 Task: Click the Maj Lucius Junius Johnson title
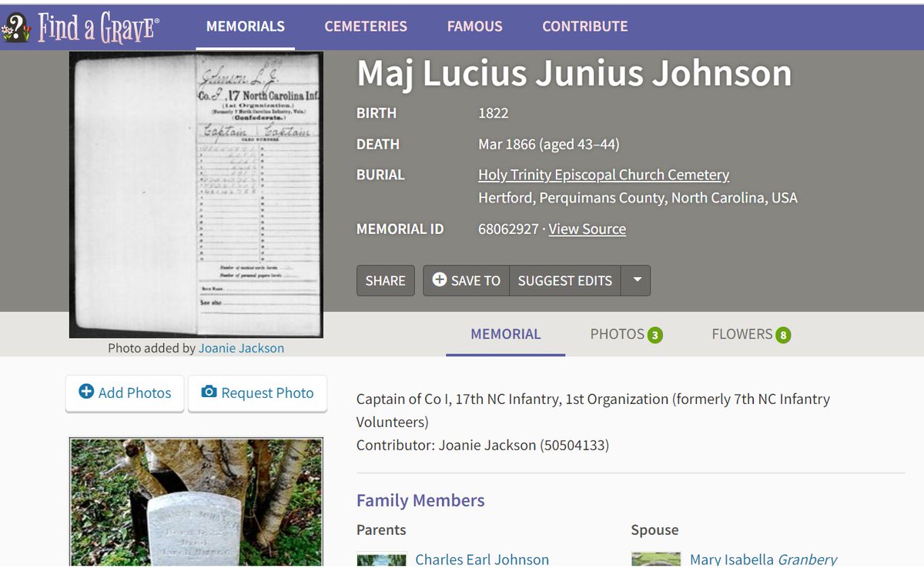tap(574, 73)
